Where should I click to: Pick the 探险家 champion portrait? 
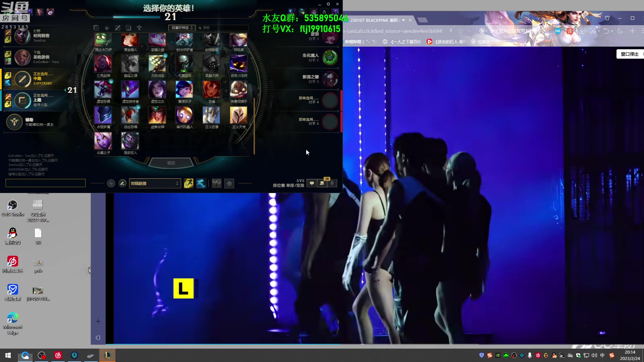click(238, 40)
